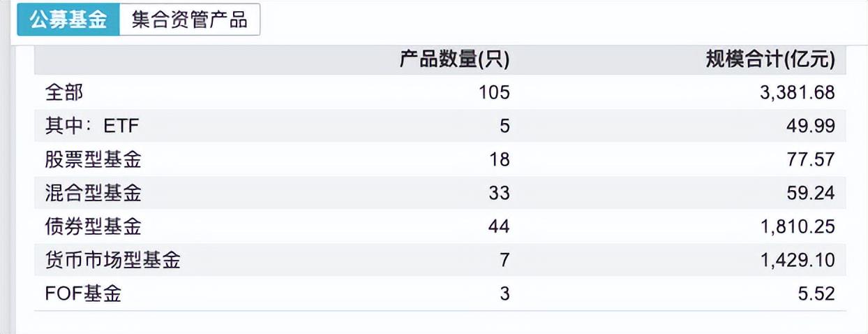Select the 其中：ETF row label

pyautogui.click(x=92, y=126)
